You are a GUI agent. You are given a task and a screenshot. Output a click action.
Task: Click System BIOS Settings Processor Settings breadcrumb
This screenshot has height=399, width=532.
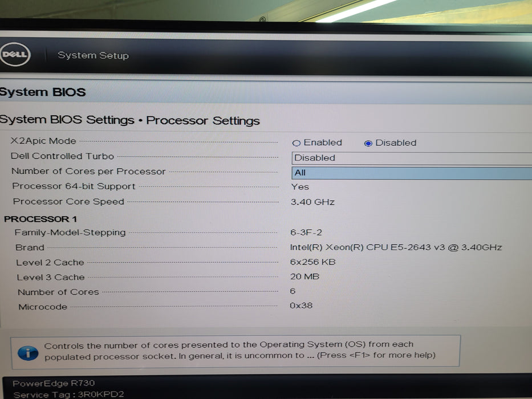[x=129, y=120]
